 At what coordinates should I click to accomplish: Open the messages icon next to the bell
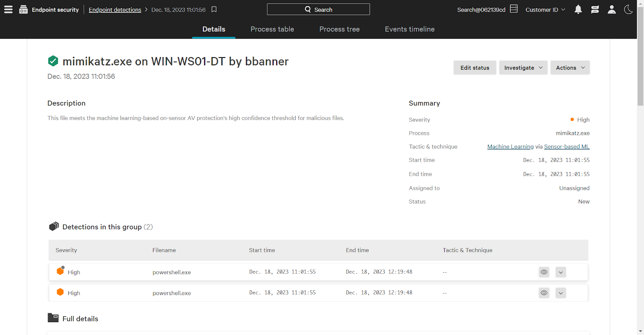[x=595, y=9]
